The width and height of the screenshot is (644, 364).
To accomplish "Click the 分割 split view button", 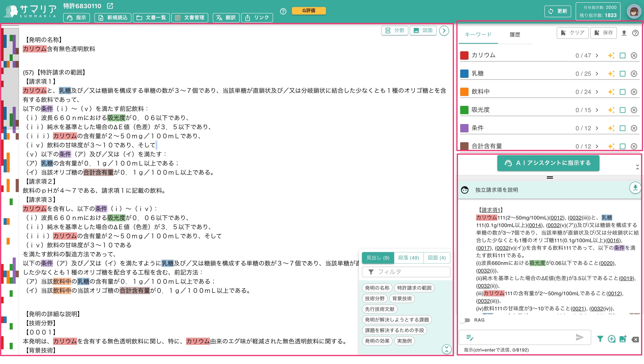I will pyautogui.click(x=395, y=30).
